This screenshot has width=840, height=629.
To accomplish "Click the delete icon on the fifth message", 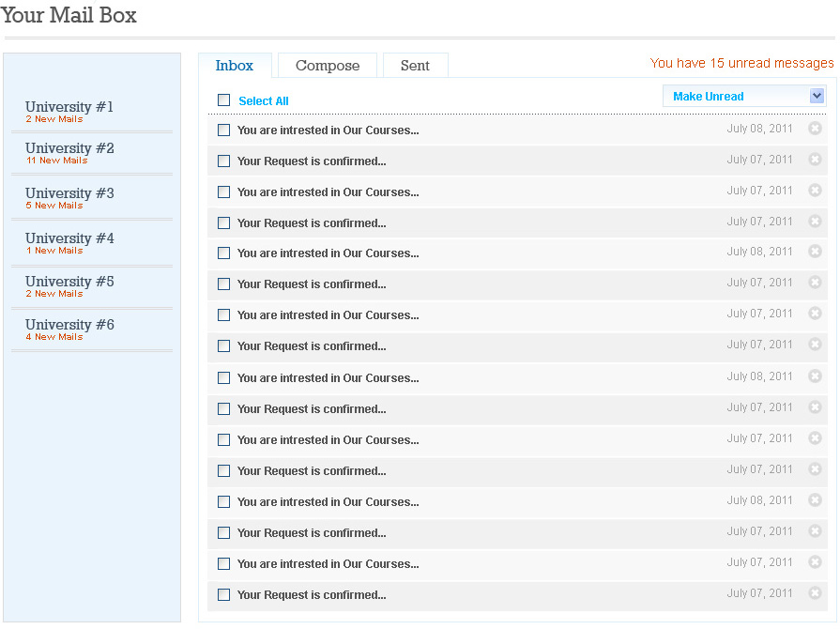I will [x=815, y=252].
